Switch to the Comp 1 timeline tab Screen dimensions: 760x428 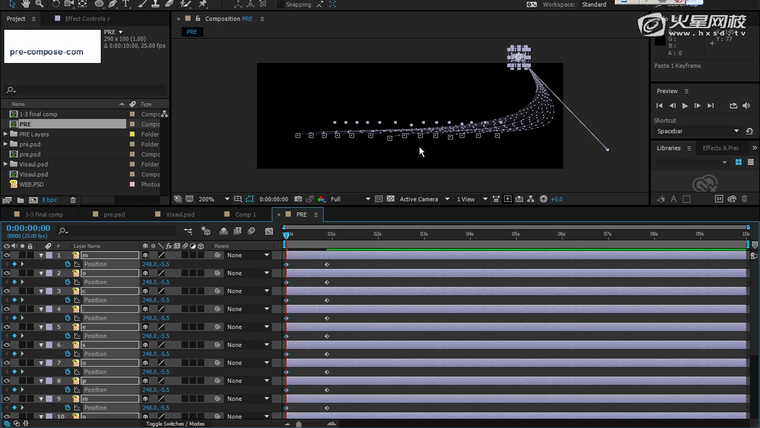pos(245,214)
